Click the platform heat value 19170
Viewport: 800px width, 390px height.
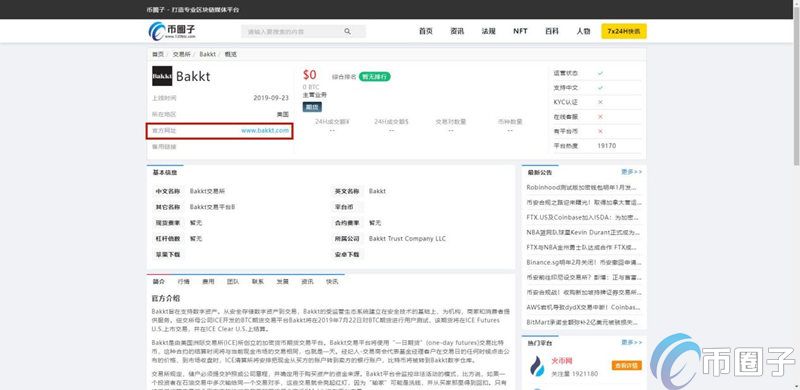pos(607,146)
